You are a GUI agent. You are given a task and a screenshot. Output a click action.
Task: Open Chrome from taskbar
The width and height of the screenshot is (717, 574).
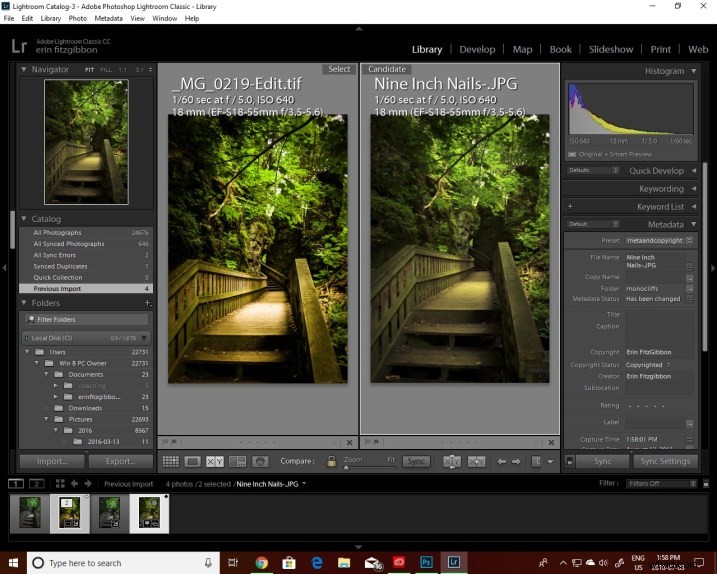click(x=262, y=563)
